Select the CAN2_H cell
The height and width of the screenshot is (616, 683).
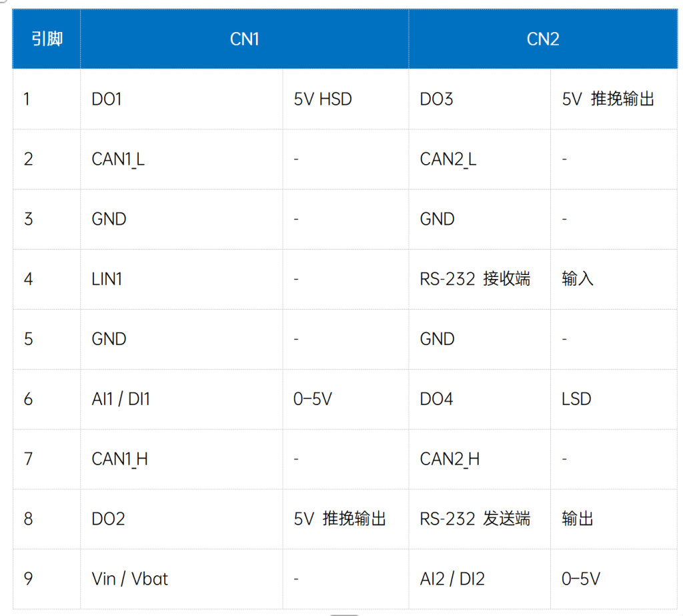coord(450,459)
